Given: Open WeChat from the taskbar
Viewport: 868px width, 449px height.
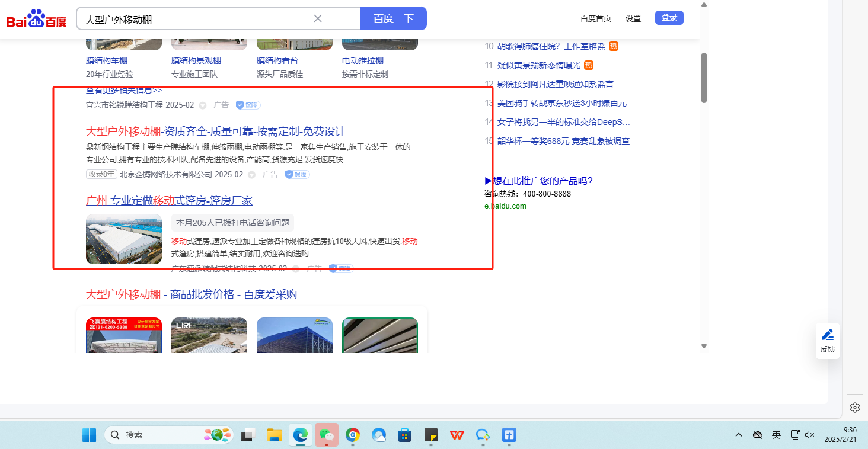Looking at the screenshot, I should 326,435.
